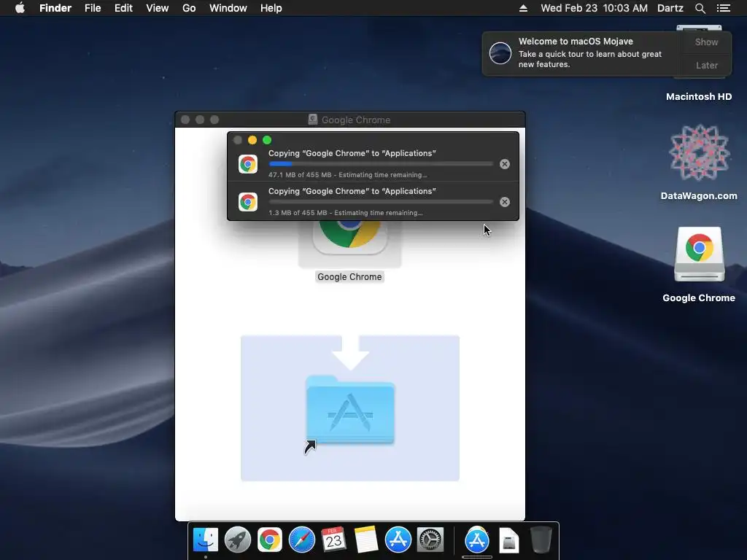This screenshot has height=560, width=747.
Task: Open the Go menu
Action: pos(189,8)
